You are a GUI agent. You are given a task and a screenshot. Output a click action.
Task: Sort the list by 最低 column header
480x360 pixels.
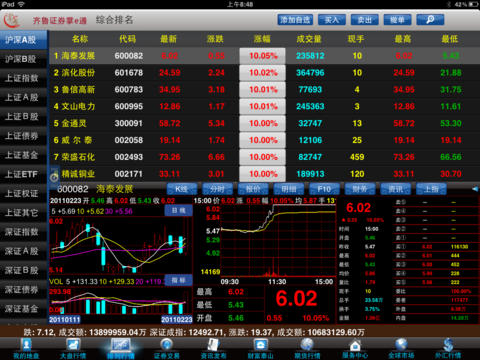point(450,39)
